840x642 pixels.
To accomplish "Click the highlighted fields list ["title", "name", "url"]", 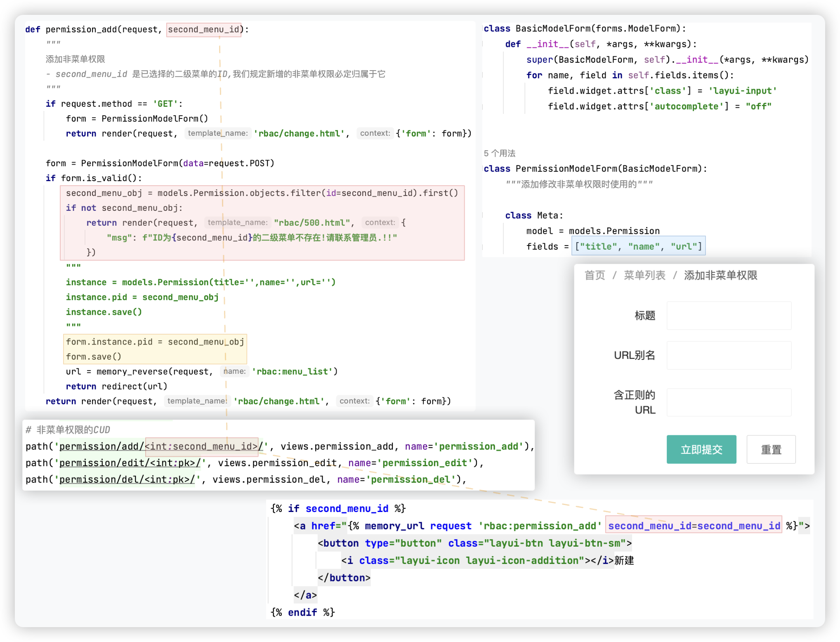I will 638,246.
